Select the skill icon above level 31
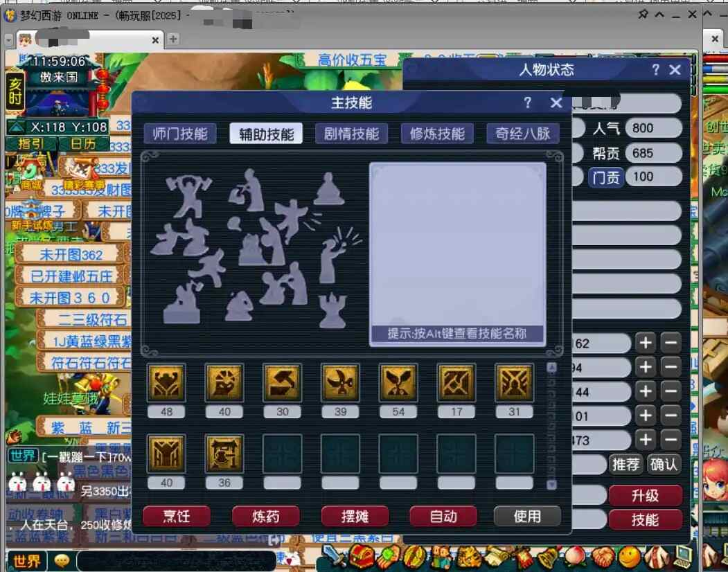The height and width of the screenshot is (572, 728). (x=515, y=382)
